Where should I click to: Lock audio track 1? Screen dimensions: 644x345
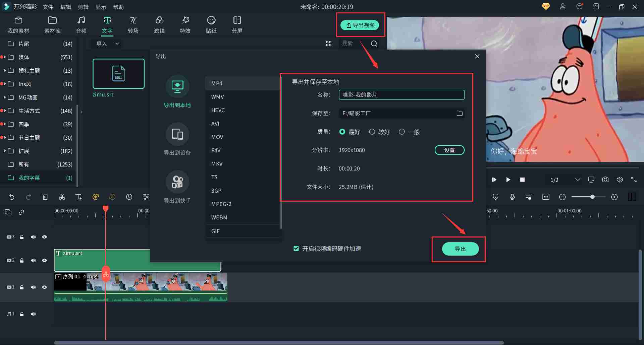click(x=22, y=314)
